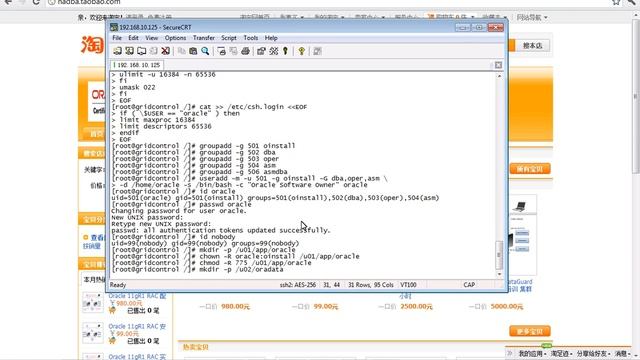Click SecureCRT title bar application icon
Screen dimensions: 640x360
(x=114, y=27)
